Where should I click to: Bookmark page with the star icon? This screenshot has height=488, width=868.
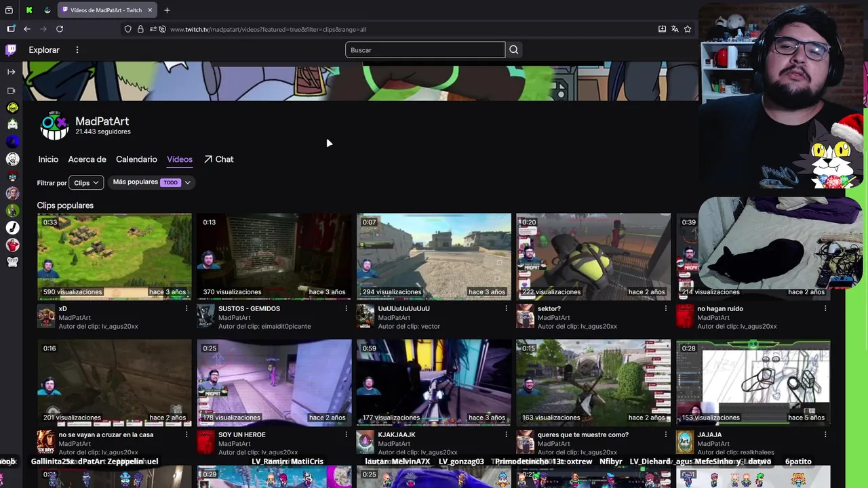pos(688,29)
